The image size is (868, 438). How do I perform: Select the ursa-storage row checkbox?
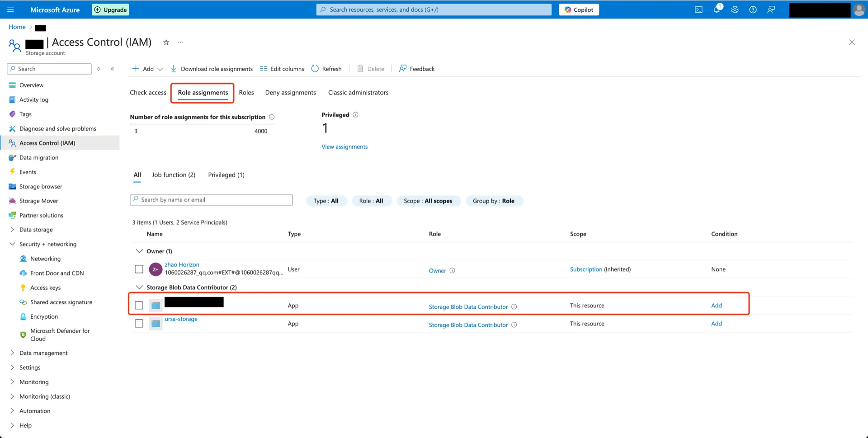139,324
